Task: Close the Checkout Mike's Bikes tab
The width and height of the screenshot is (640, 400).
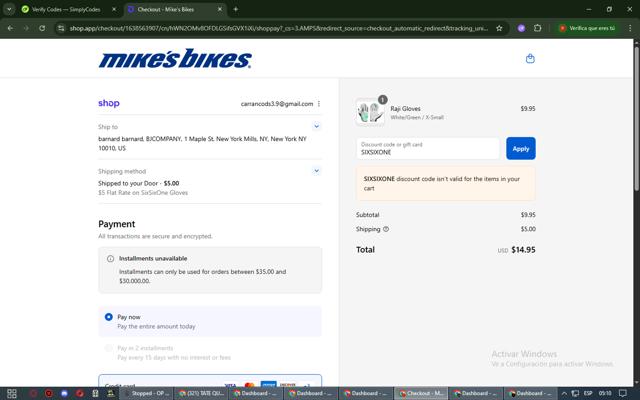Action: tap(220, 9)
